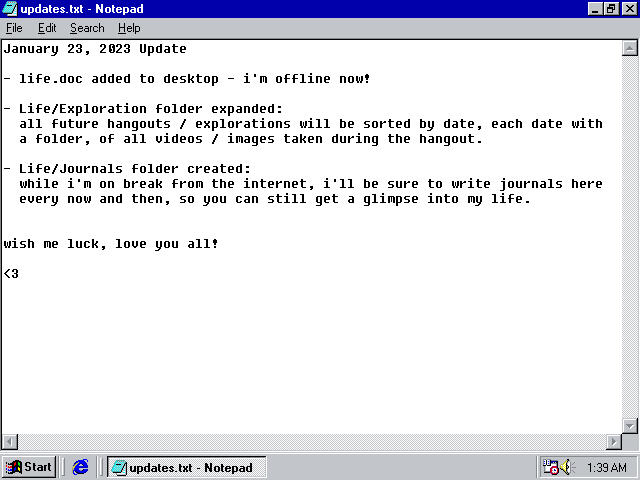640x480 pixels.
Task: Click the Notepad icon in the title bar
Action: point(10,9)
